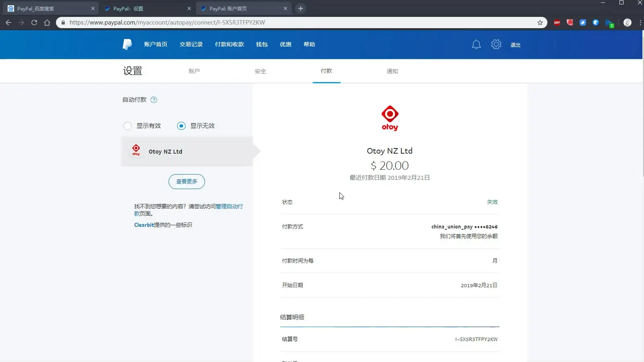Click the Otoy logo in the detail panel
The height and width of the screenshot is (362, 644).
390,118
